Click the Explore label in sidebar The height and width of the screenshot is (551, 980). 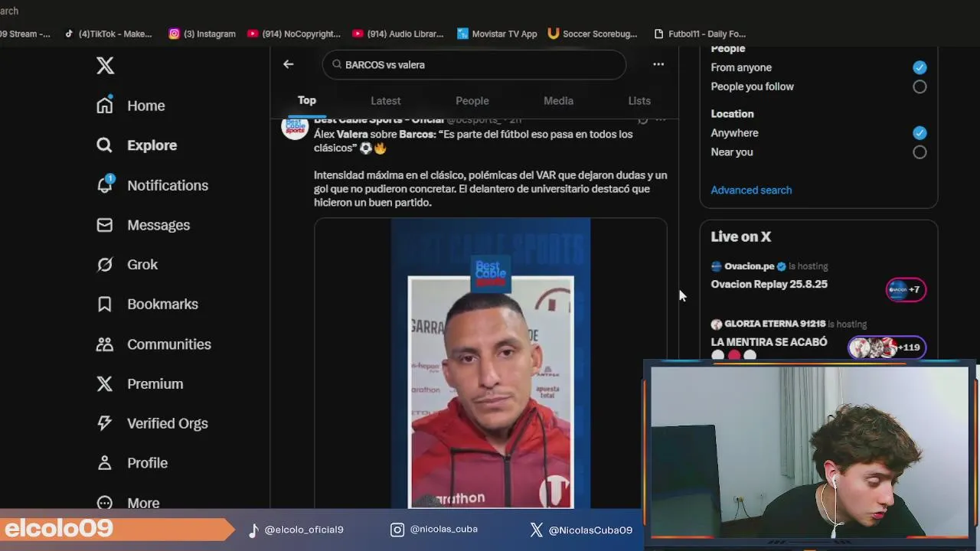click(152, 145)
